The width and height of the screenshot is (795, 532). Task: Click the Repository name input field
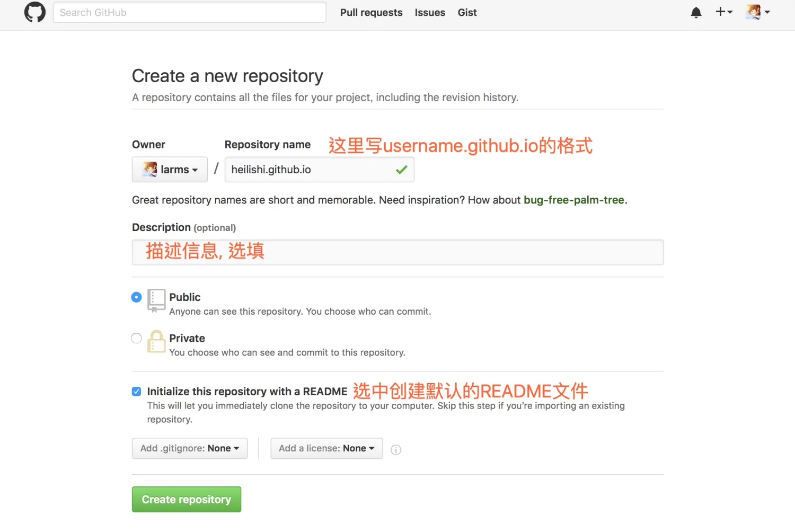coord(320,170)
